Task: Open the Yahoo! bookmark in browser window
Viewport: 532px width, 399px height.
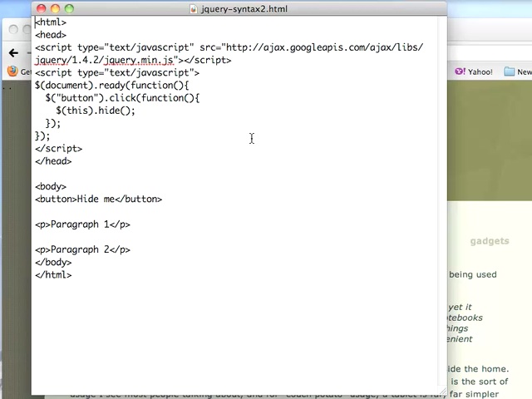Action: pos(474,72)
